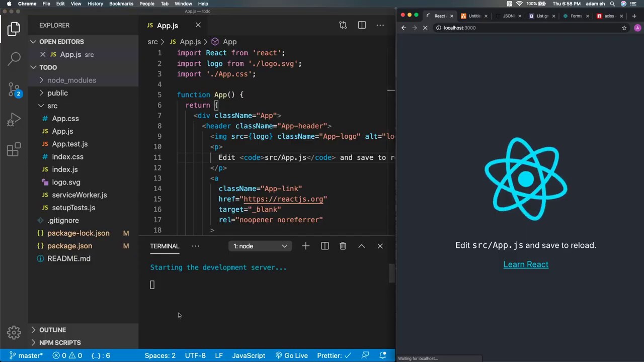Open editor More Actions ellipsis menu
Viewport: 644px width, 362px height.
point(380,25)
